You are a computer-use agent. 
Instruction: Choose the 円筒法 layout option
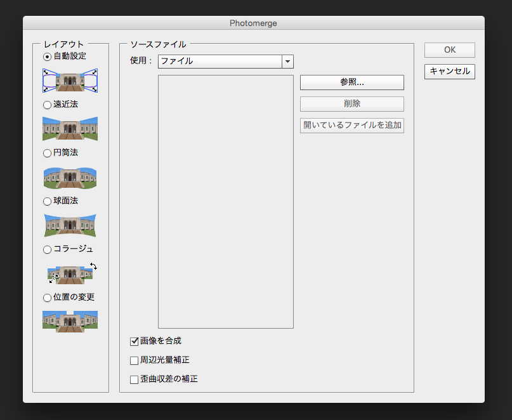coord(48,153)
